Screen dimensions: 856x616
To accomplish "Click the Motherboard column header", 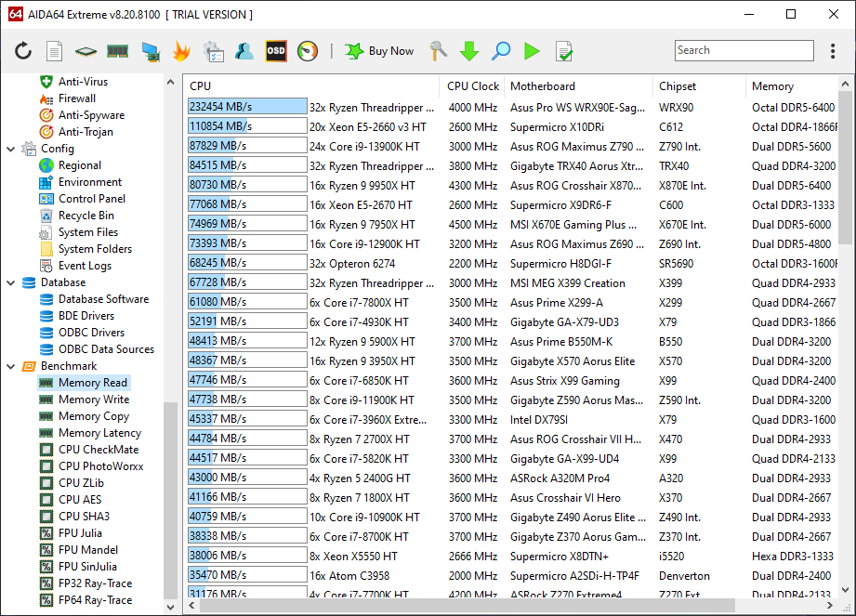I will (543, 86).
